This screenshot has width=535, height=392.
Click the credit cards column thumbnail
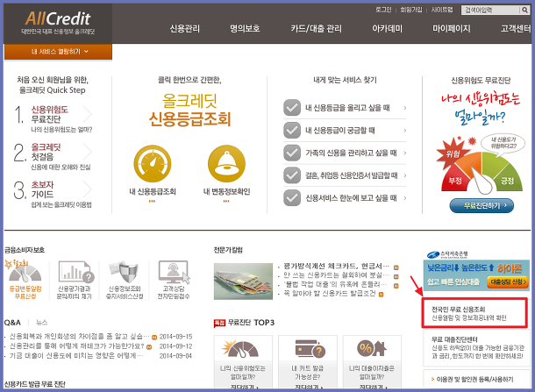point(243,282)
